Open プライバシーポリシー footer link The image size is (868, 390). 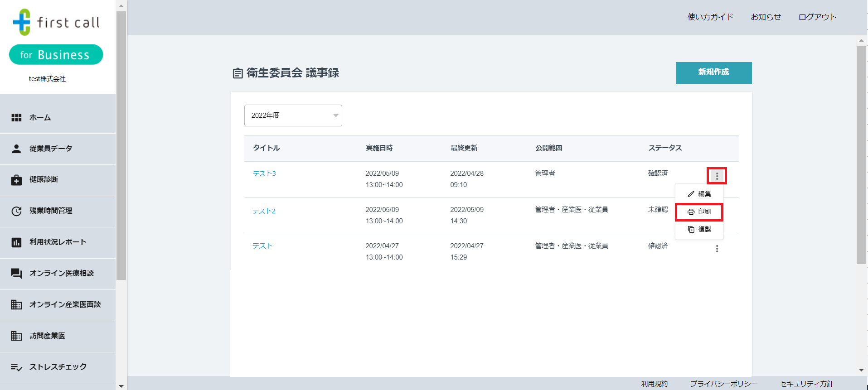(723, 384)
